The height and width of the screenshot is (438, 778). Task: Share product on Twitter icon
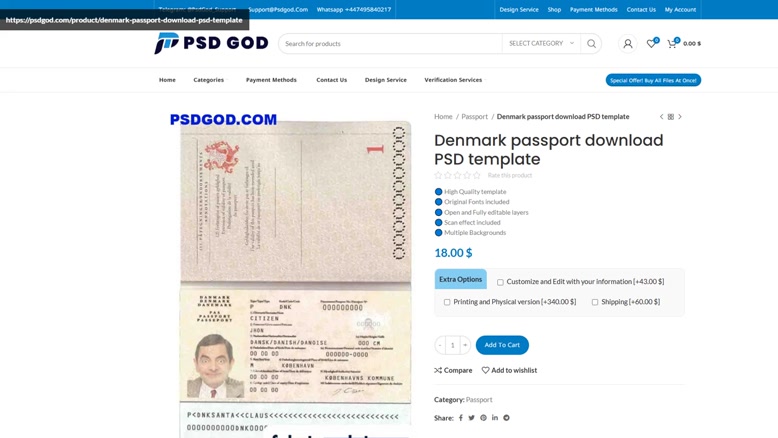point(471,418)
